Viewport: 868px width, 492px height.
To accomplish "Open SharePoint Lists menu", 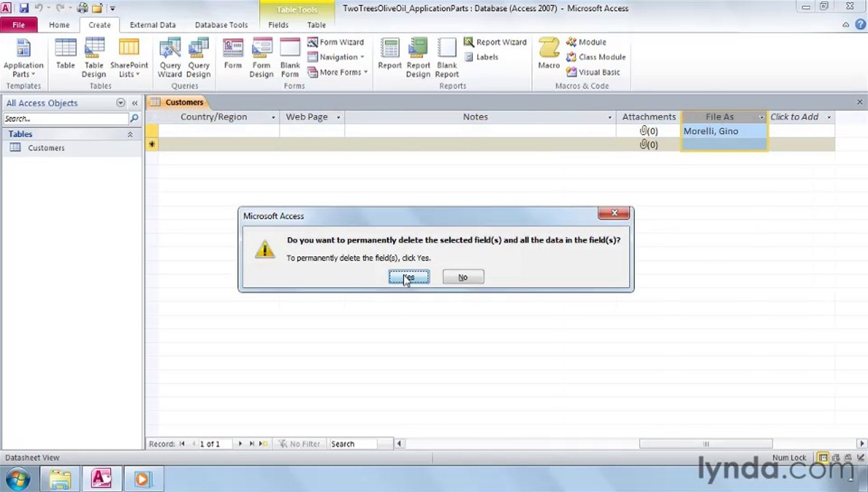I will coord(128,59).
